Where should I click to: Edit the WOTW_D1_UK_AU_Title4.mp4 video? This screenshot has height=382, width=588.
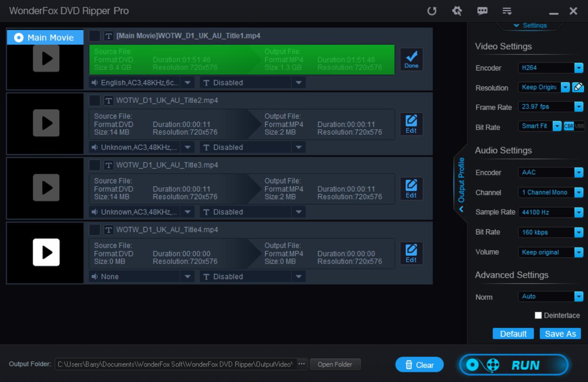[411, 253]
